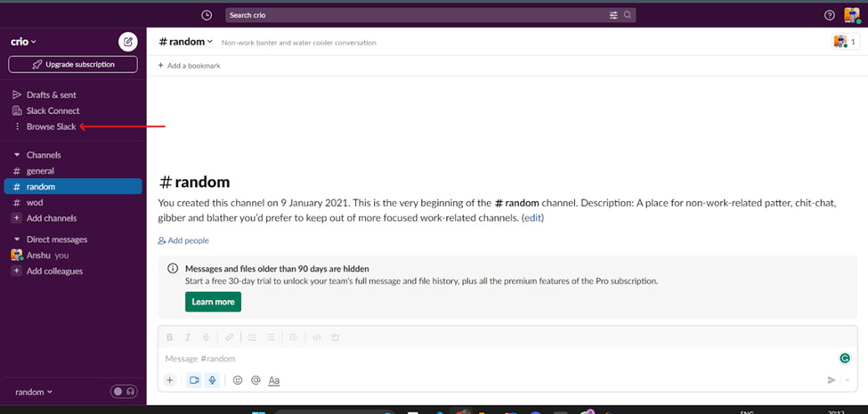Click the magnifier icon in the search bar
The image size is (868, 414).
pyautogui.click(x=628, y=15)
